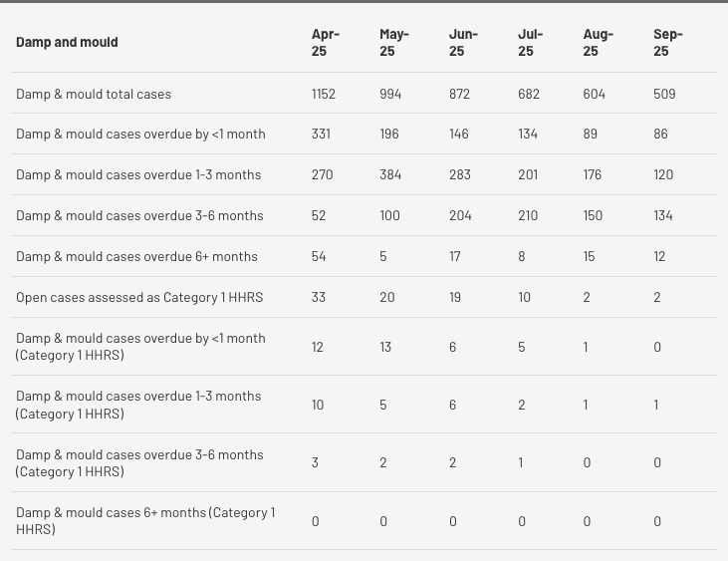The width and height of the screenshot is (728, 561).
Task: Click the Sep-25 column header
Action: [x=667, y=42]
